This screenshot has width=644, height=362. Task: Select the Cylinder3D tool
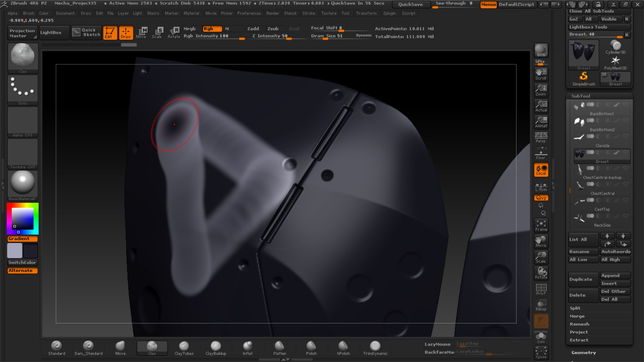pyautogui.click(x=615, y=47)
